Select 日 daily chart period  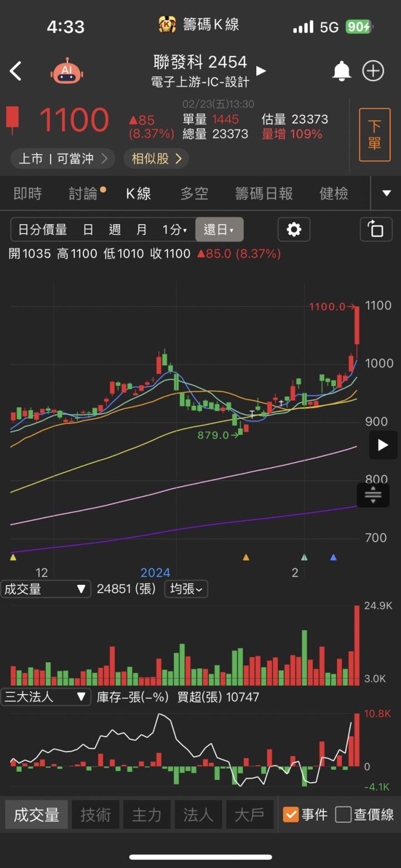tap(88, 229)
